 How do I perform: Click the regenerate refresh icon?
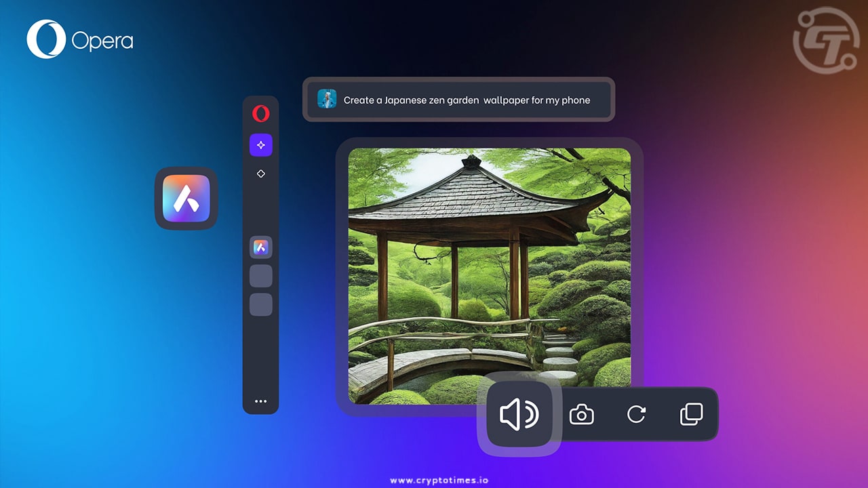(636, 414)
